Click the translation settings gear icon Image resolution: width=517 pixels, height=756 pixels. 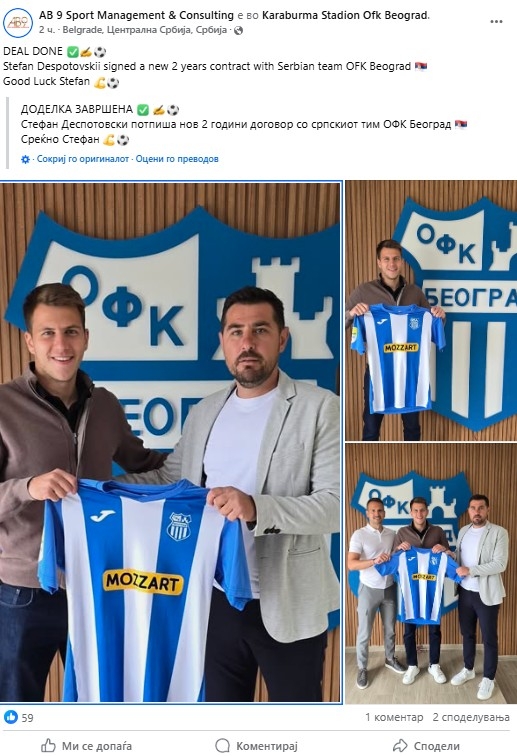click(26, 159)
